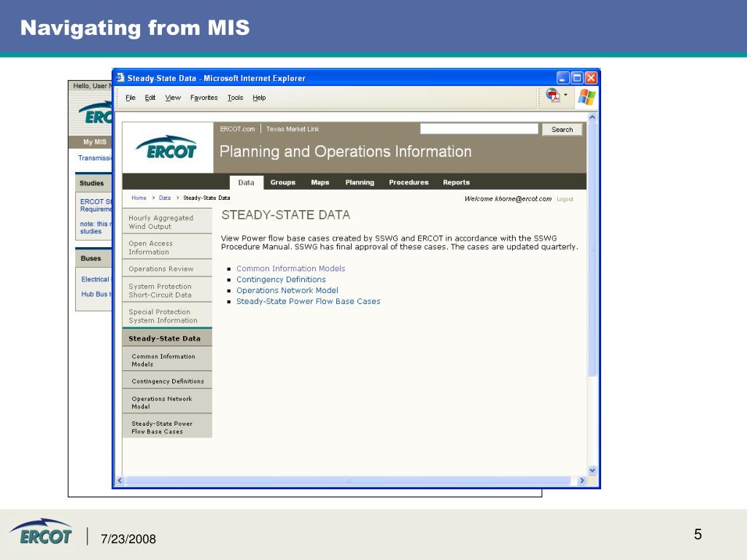This screenshot has width=747, height=560.
Task: Select Steady-State Data sidebar heading
Action: tap(167, 338)
